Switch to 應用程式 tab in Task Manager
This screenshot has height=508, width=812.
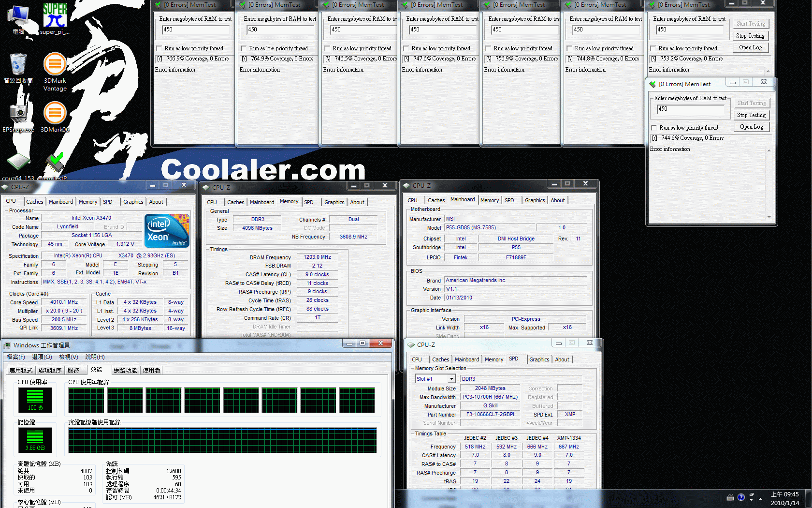coord(21,370)
